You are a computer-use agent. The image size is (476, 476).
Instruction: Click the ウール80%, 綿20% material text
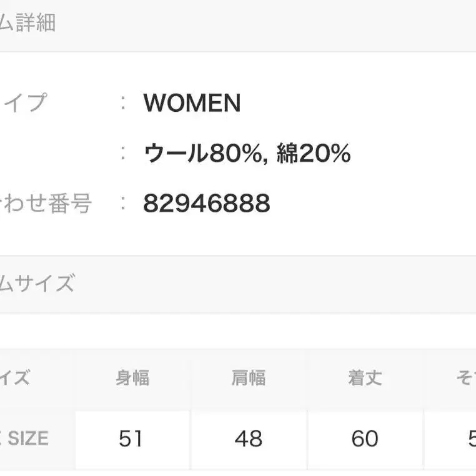point(247,153)
